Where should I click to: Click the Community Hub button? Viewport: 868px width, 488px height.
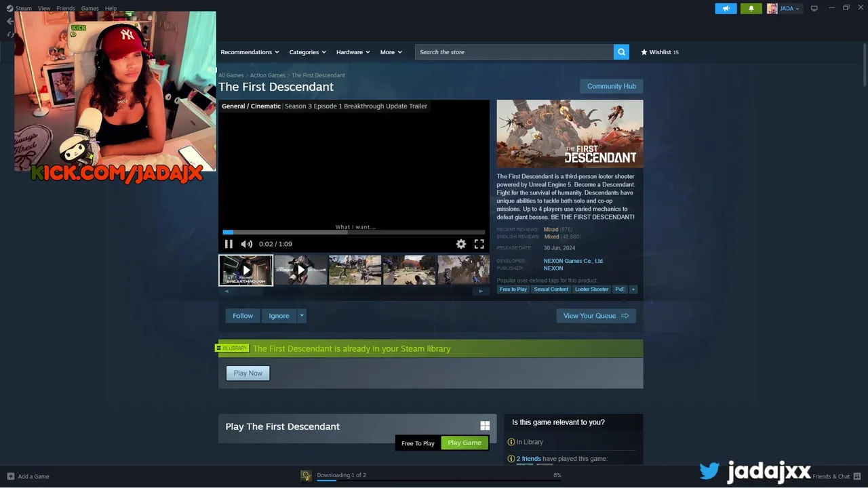tap(611, 86)
